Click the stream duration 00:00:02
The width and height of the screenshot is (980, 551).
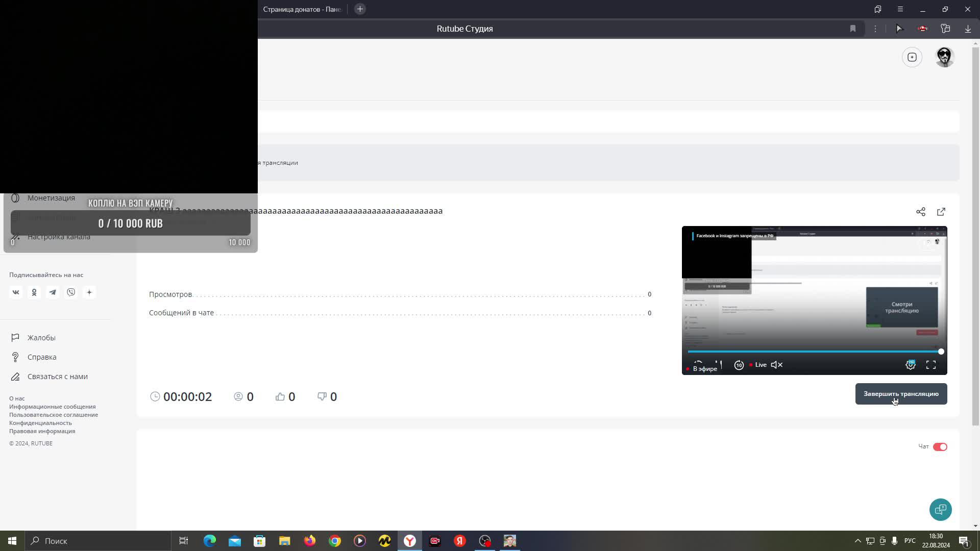coord(187,397)
